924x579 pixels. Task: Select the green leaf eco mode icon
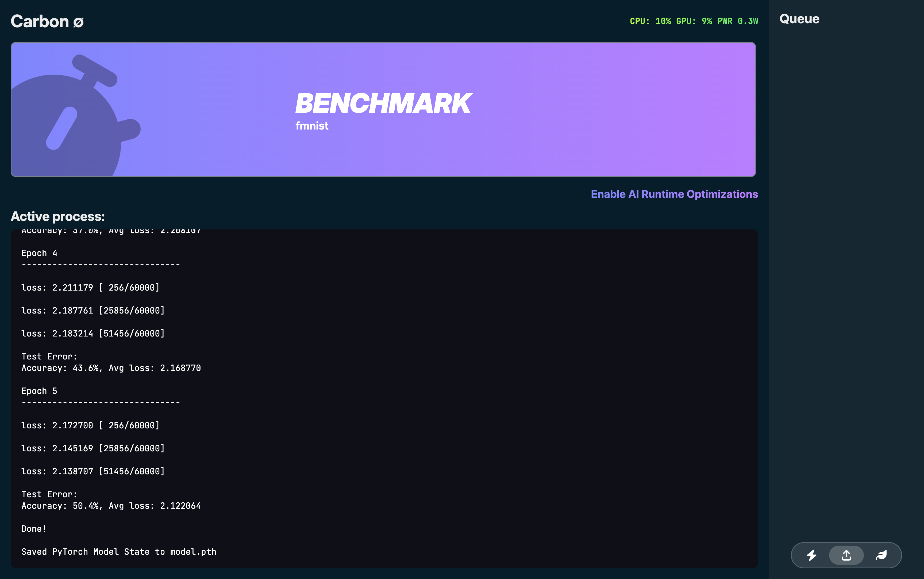coord(881,555)
